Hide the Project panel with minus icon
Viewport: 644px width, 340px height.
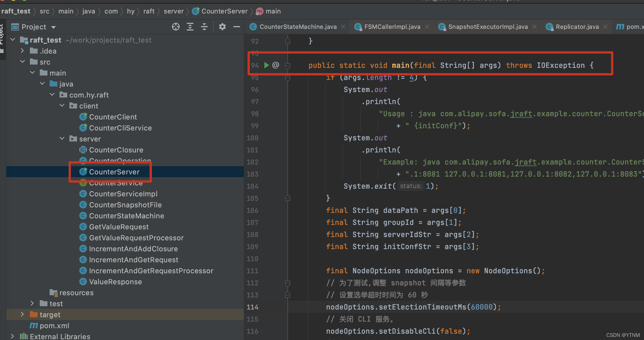tap(236, 27)
